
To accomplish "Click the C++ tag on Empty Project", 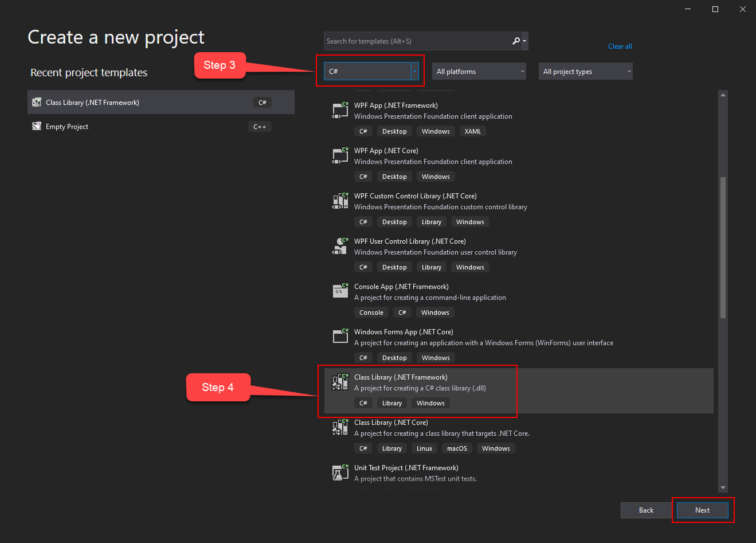I will click(260, 127).
